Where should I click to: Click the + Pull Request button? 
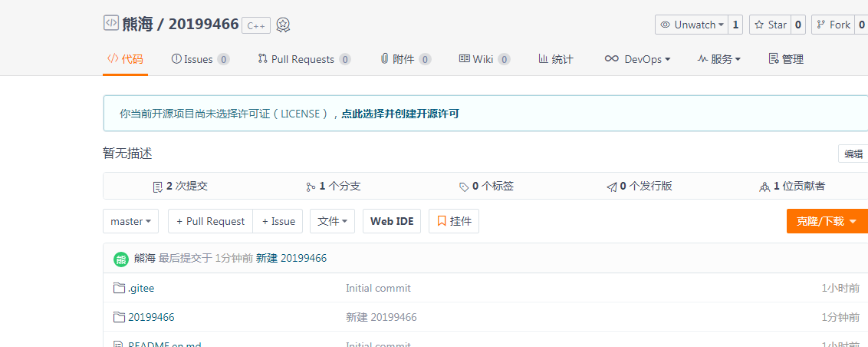pyautogui.click(x=210, y=221)
